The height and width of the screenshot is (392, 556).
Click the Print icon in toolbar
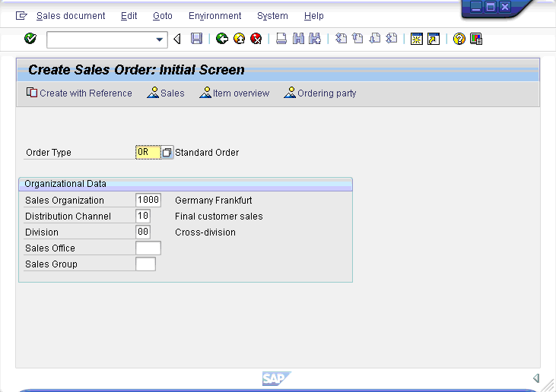(281, 39)
